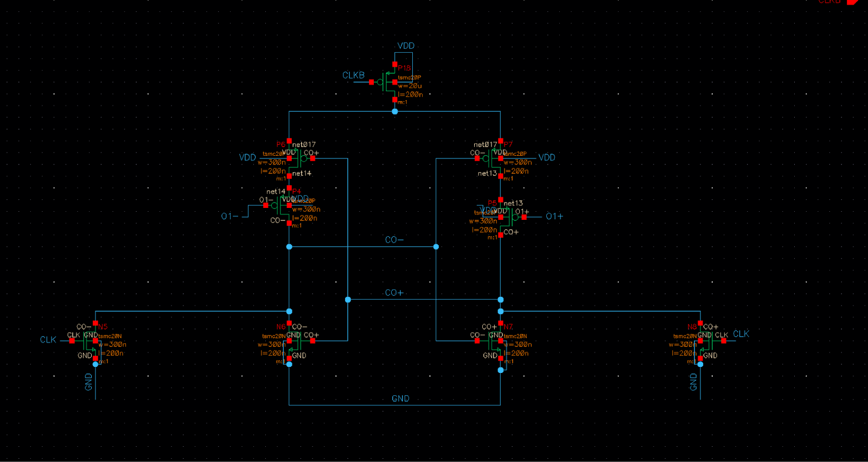Click the VDD wire label left of P6
The width and height of the screenshot is (868, 462).
click(x=247, y=157)
